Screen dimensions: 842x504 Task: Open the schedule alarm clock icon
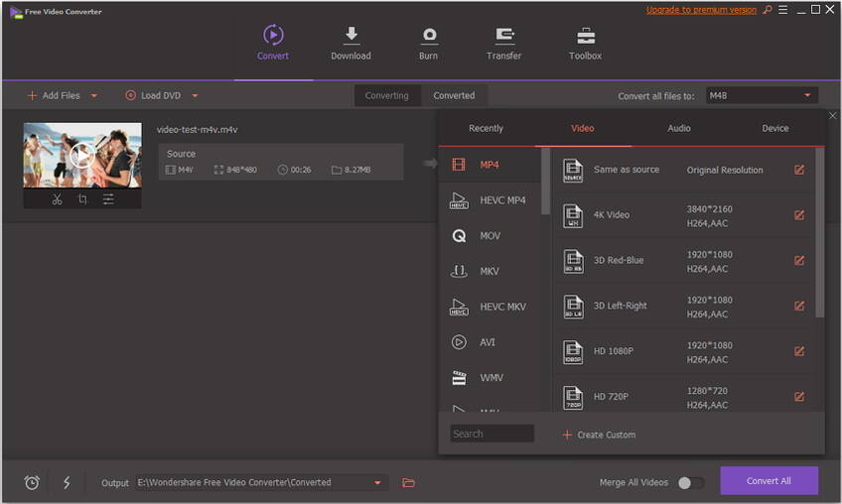pos(32,482)
